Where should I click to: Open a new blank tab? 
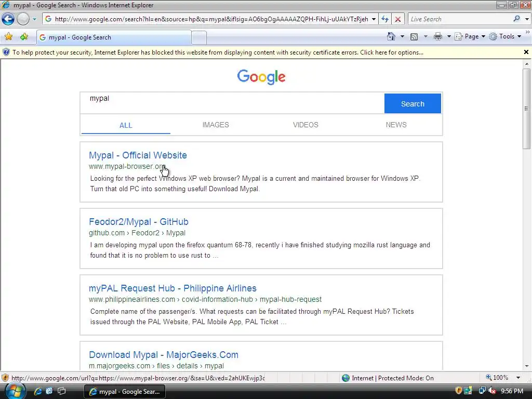(x=199, y=37)
